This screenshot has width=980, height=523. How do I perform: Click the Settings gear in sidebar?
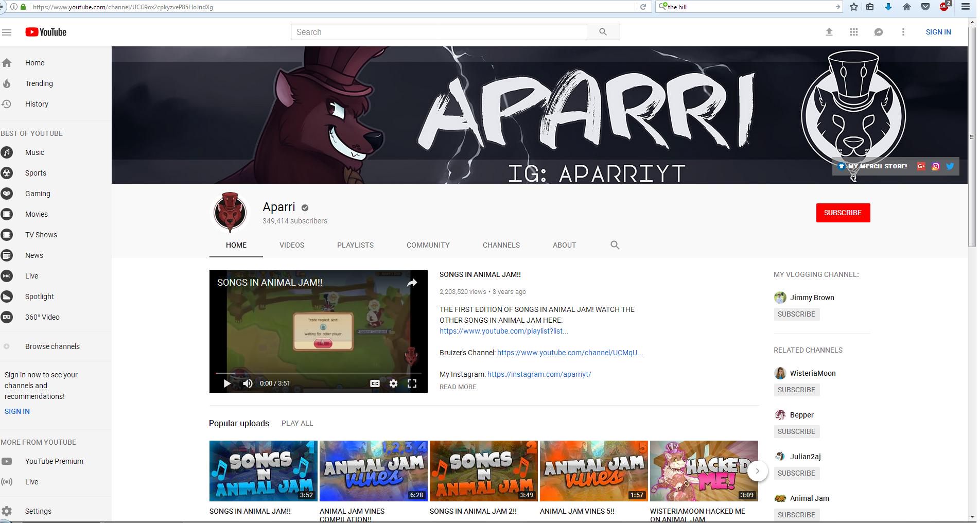7,511
